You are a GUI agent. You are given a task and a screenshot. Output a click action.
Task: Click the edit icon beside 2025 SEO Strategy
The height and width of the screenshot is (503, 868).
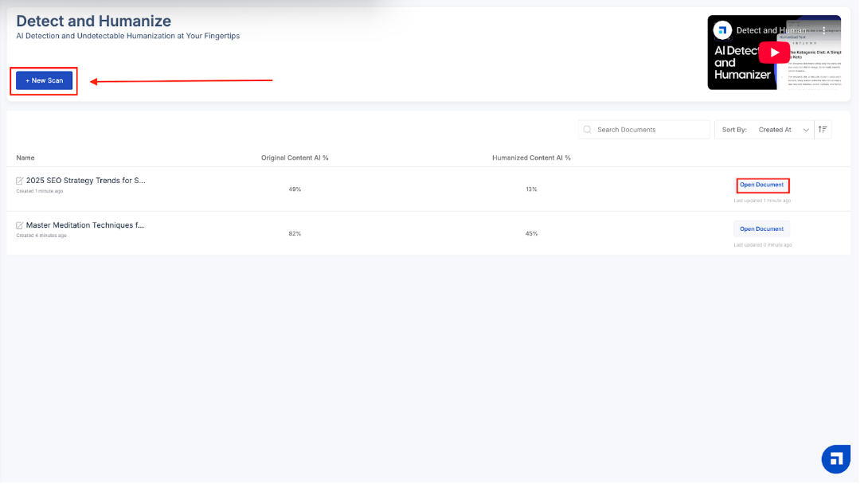tap(20, 181)
